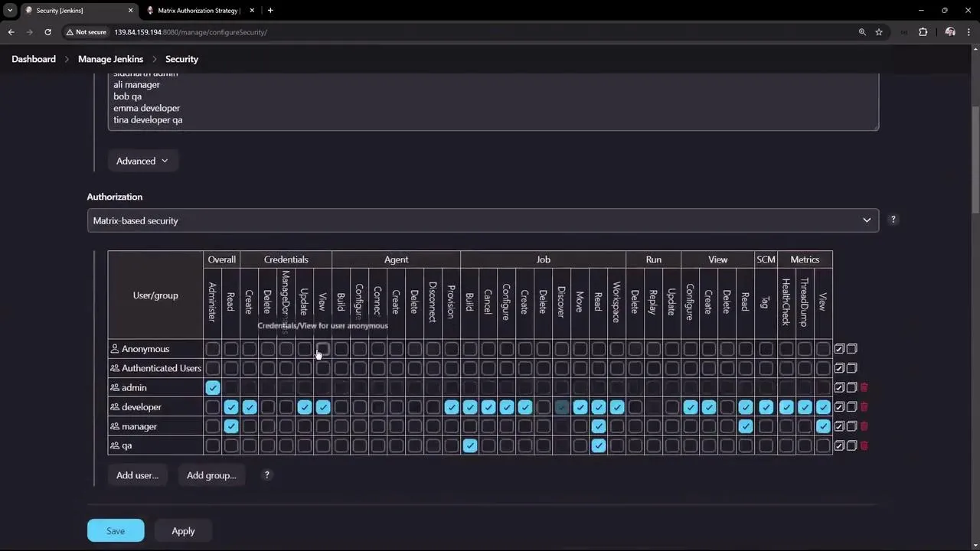Go to Manage Jenkins breadcrumb

tap(110, 59)
